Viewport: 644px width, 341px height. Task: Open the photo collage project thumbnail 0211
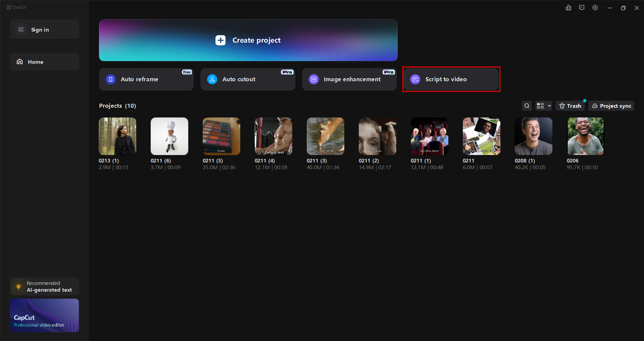(x=481, y=136)
